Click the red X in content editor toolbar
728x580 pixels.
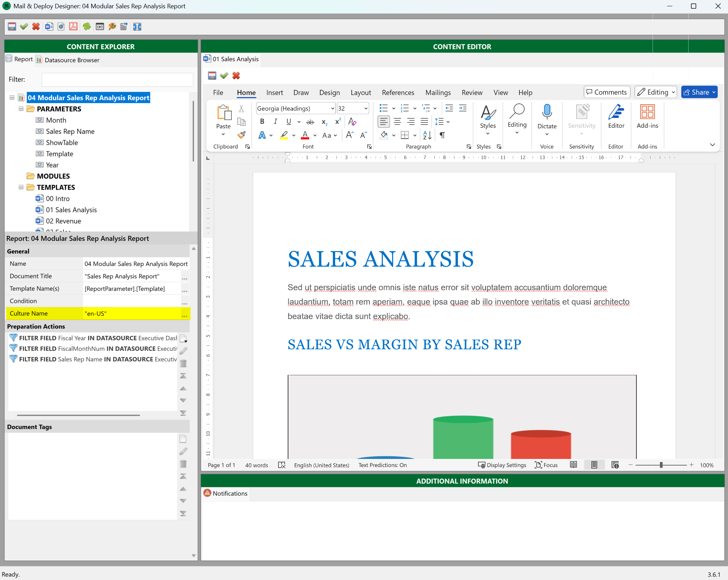tap(236, 76)
